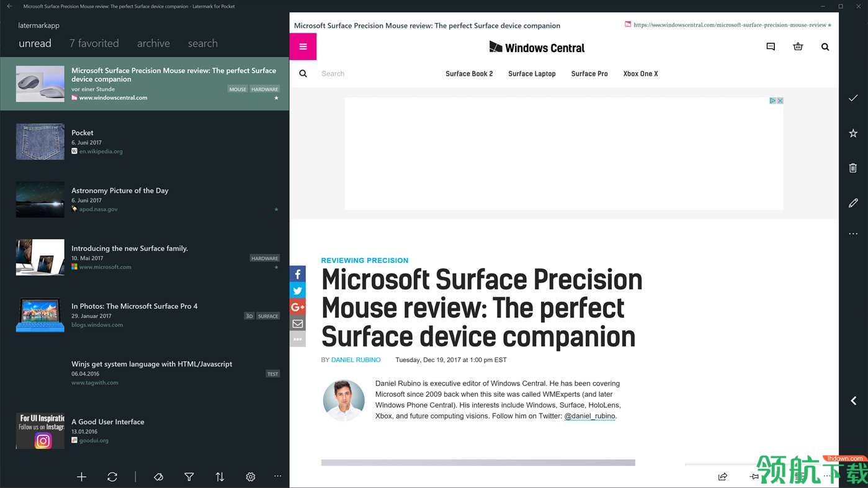Open the shopping basket icon in the header

[798, 47]
